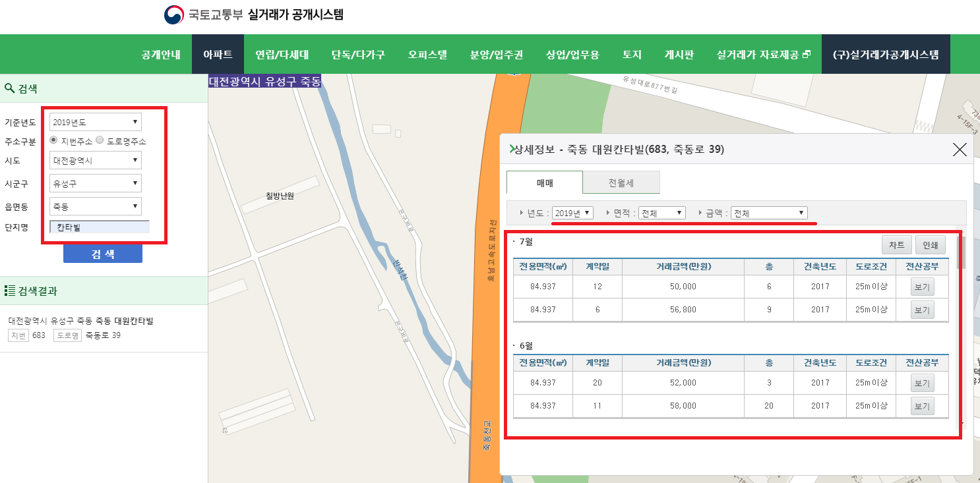Image resolution: width=980 pixels, height=483 pixels.
Task: Open the 연립/다세대 menu
Action: (x=282, y=55)
